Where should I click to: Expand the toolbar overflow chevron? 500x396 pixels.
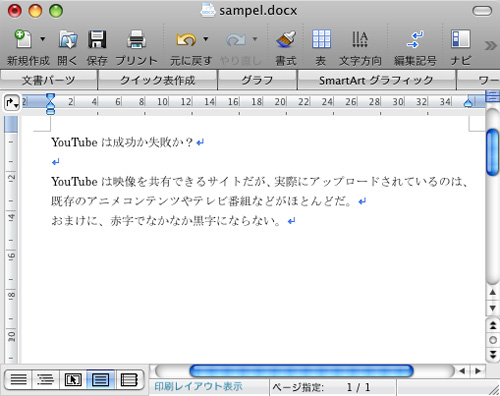pyautogui.click(x=491, y=45)
